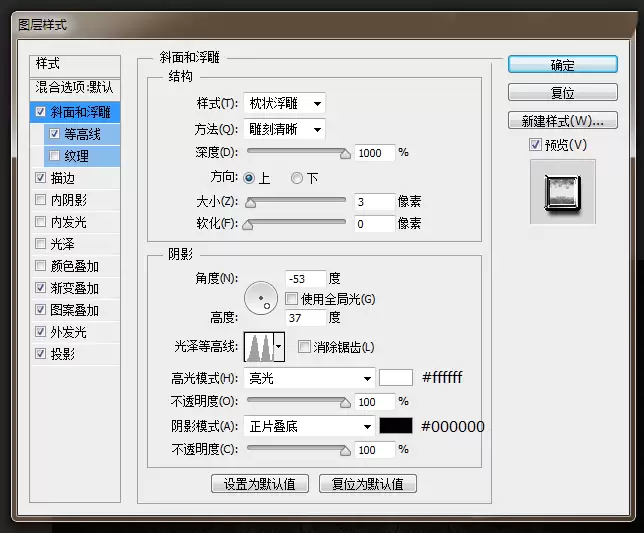Enable 使用全局光 global light checkbox

[x=291, y=299]
